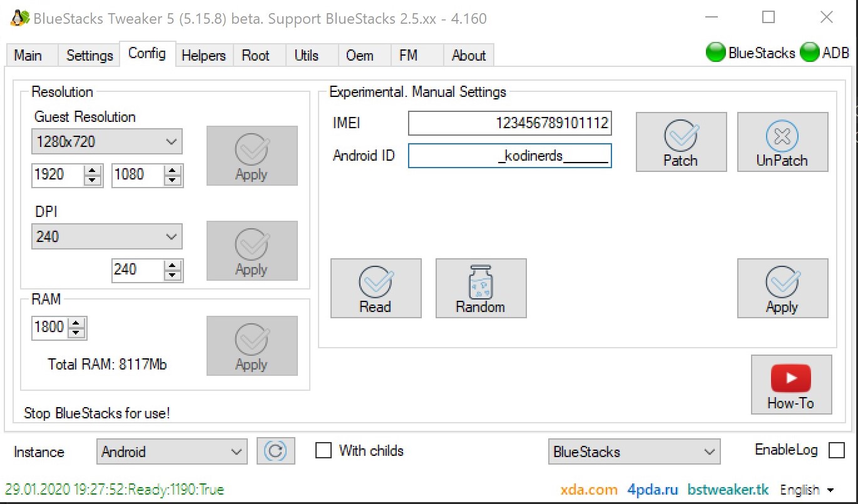Click the penguin app icon in title bar
The height and width of the screenshot is (504, 858).
[x=19, y=18]
